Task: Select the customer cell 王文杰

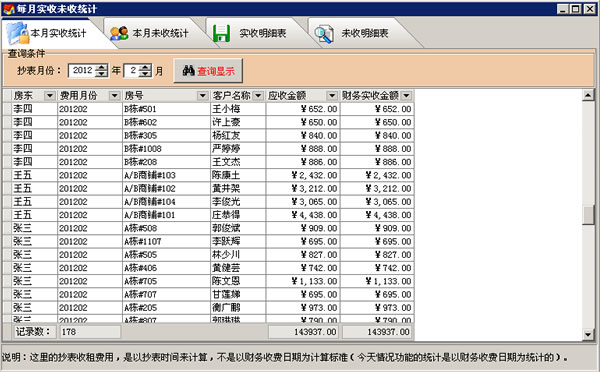Action: pos(238,162)
